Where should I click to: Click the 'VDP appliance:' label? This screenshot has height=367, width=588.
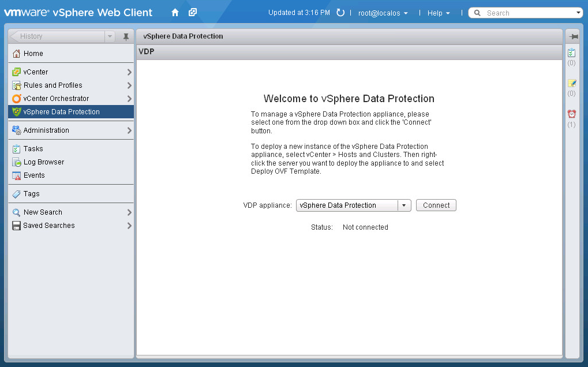(267, 205)
